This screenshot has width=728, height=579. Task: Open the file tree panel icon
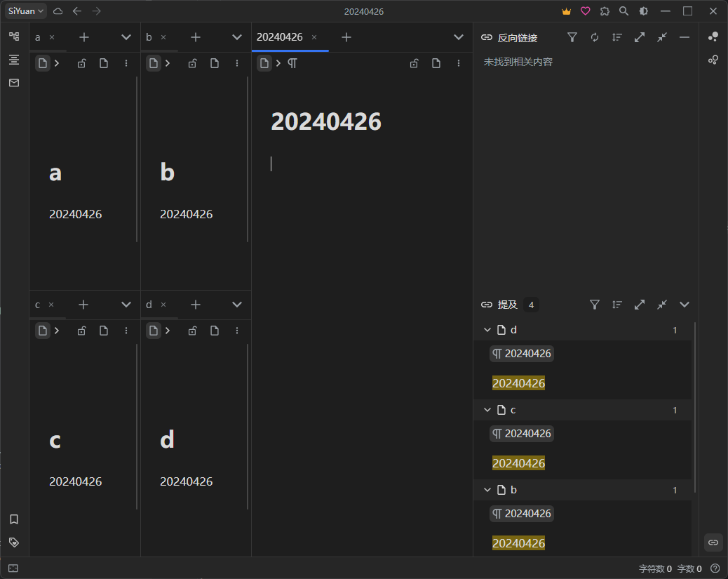point(14,36)
